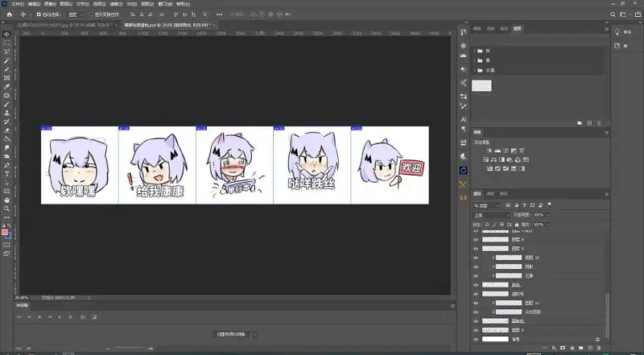Select the Move tool in the toolbox
This screenshot has height=355, width=644.
point(6,35)
